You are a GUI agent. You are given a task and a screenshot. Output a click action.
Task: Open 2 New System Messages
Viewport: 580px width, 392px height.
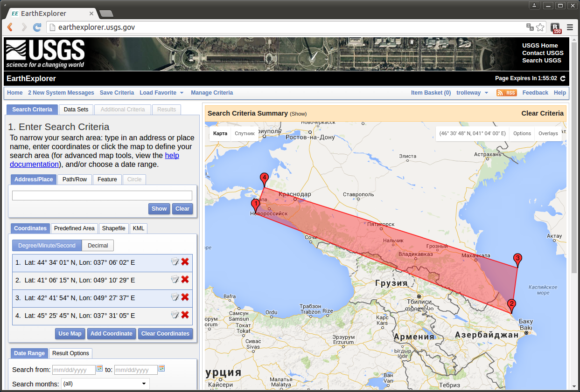61,93
